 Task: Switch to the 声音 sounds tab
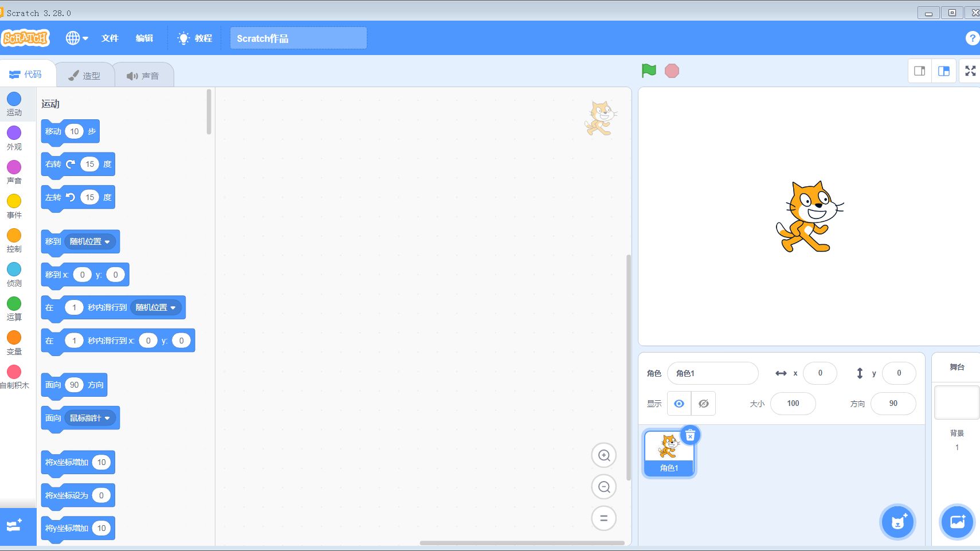[143, 75]
